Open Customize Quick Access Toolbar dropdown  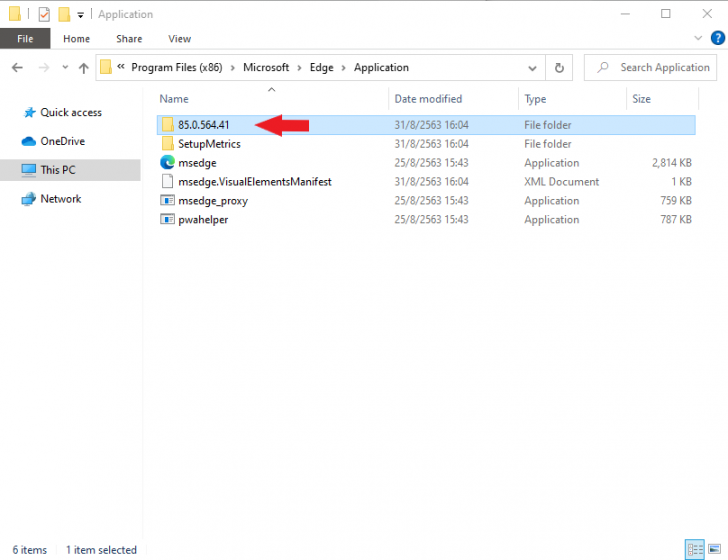click(80, 15)
